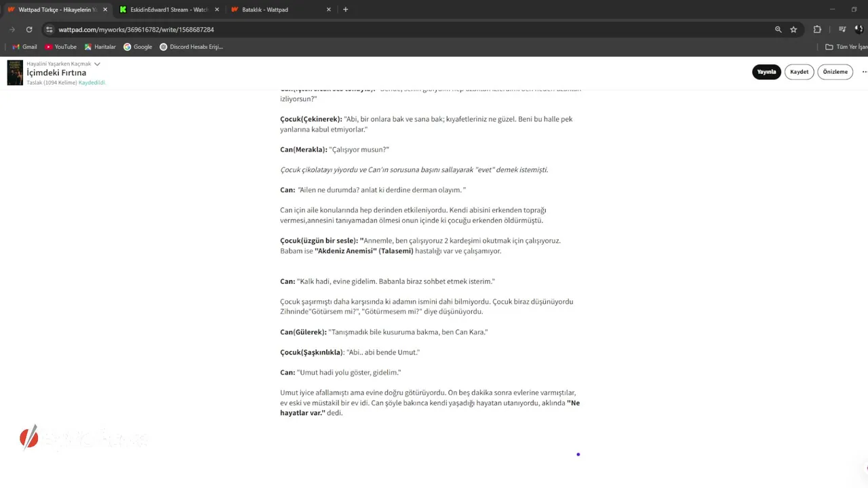Open the browser extensions menu
This screenshot has width=868, height=488.
(x=817, y=30)
